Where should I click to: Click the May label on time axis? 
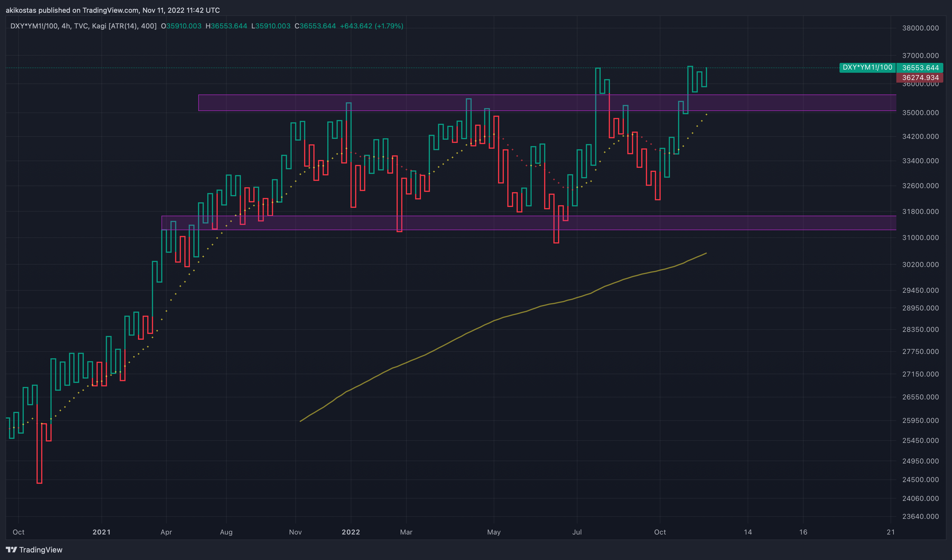point(494,532)
